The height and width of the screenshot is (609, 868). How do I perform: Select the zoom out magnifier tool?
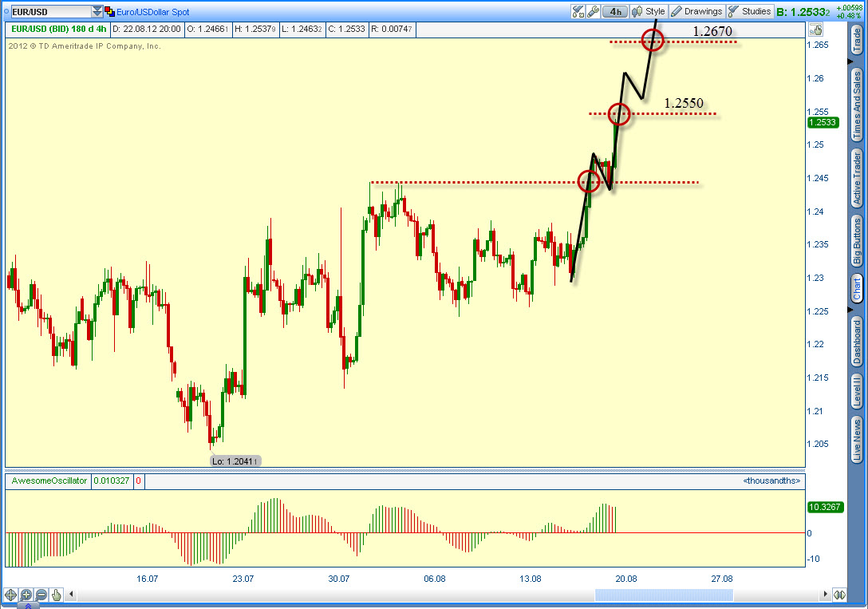pos(41,595)
